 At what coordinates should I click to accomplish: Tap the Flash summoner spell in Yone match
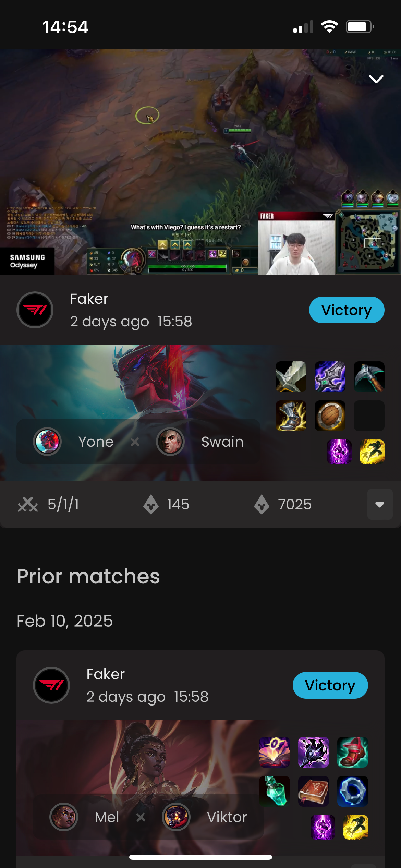coord(372,452)
